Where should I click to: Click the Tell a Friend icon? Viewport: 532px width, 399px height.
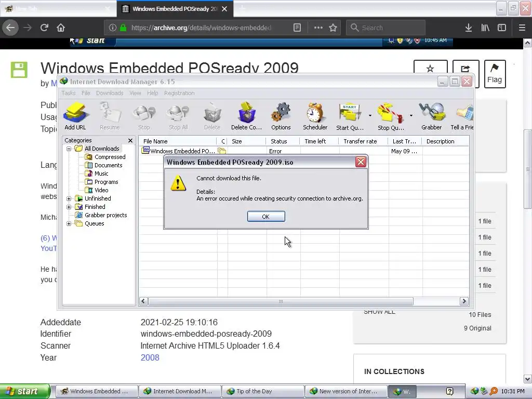pos(462,116)
